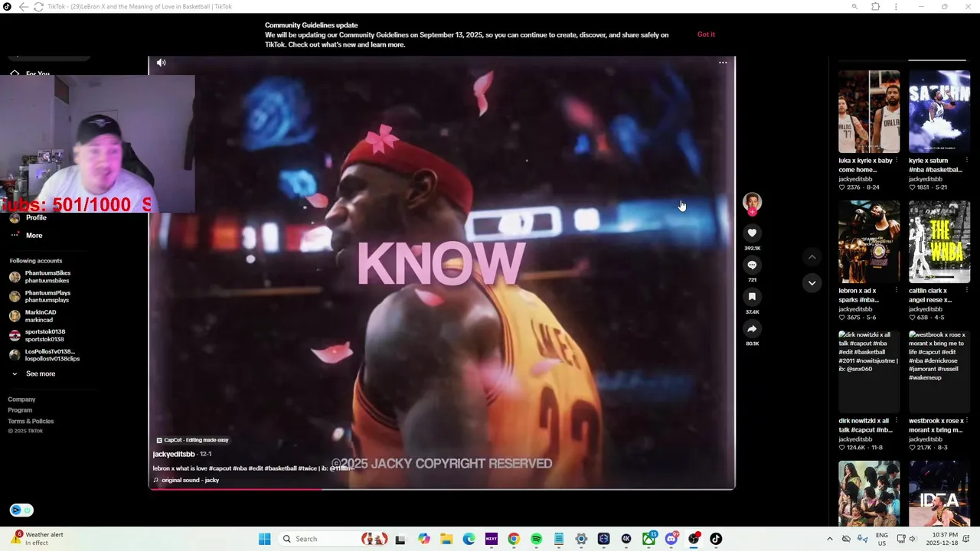Screen dimensions: 980x551
Task: Open OBS Studio from the taskbar
Action: point(694,539)
